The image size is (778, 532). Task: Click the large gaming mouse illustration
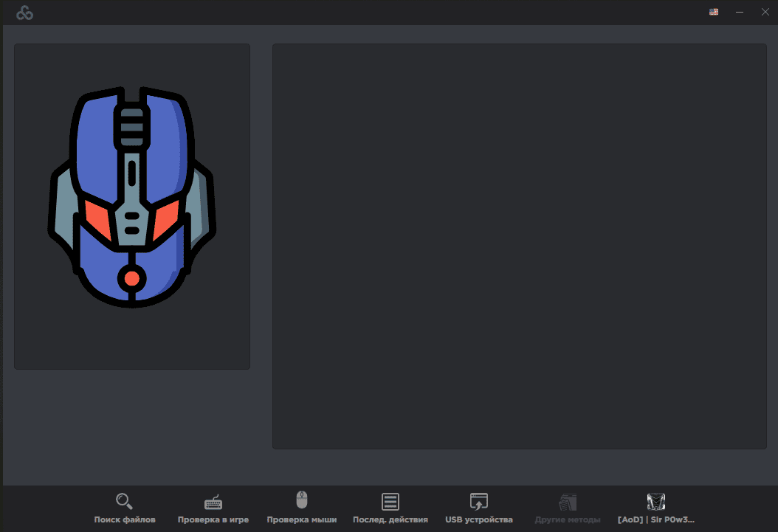[132, 198]
